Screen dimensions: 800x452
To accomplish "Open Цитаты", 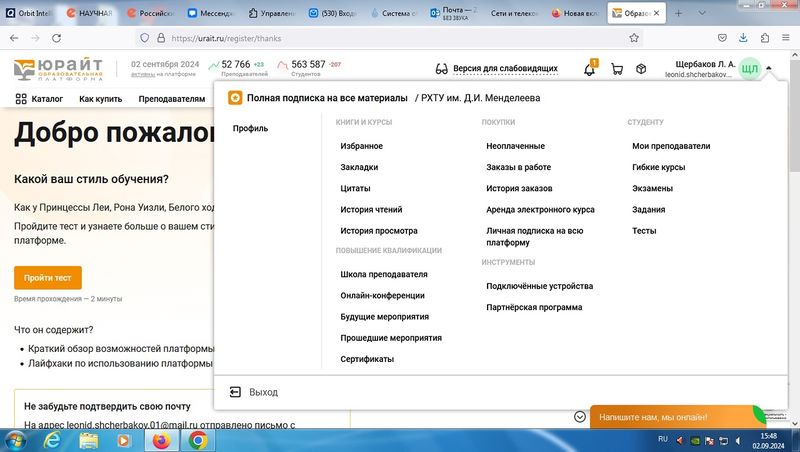I will (x=355, y=188).
